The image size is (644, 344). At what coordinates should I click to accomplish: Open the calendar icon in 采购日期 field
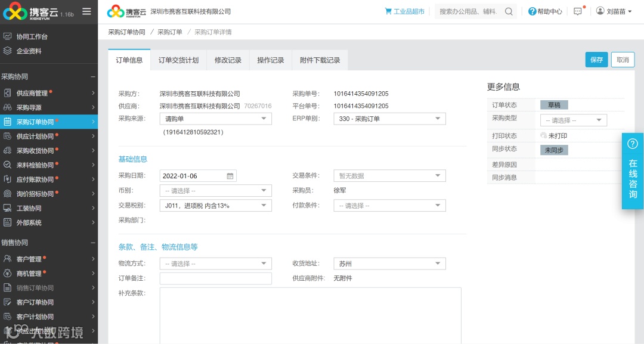tap(230, 176)
